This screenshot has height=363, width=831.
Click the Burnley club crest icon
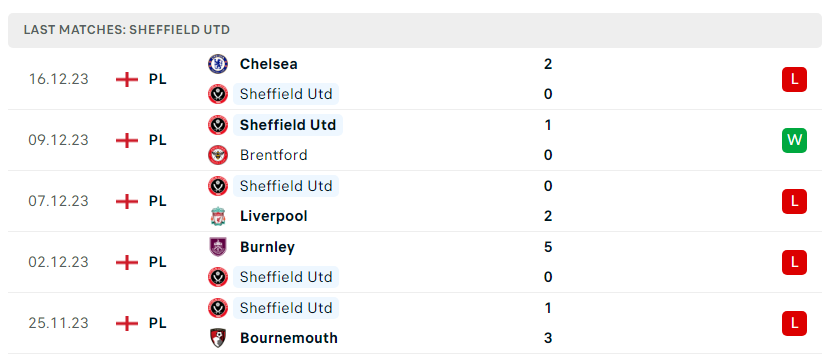pyautogui.click(x=218, y=247)
